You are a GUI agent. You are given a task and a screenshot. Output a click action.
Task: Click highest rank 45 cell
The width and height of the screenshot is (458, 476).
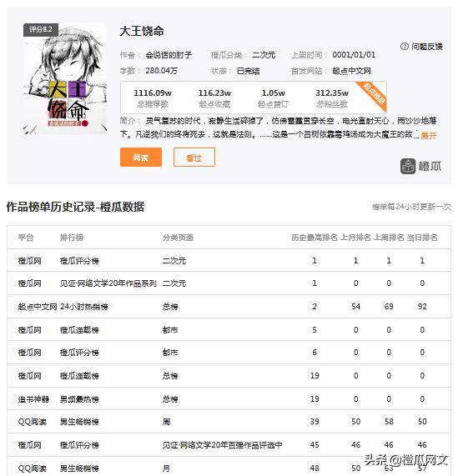click(315, 445)
